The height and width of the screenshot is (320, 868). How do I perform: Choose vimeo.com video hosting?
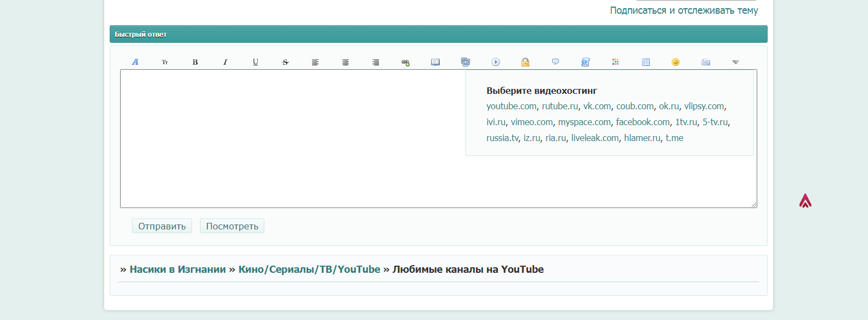532,122
